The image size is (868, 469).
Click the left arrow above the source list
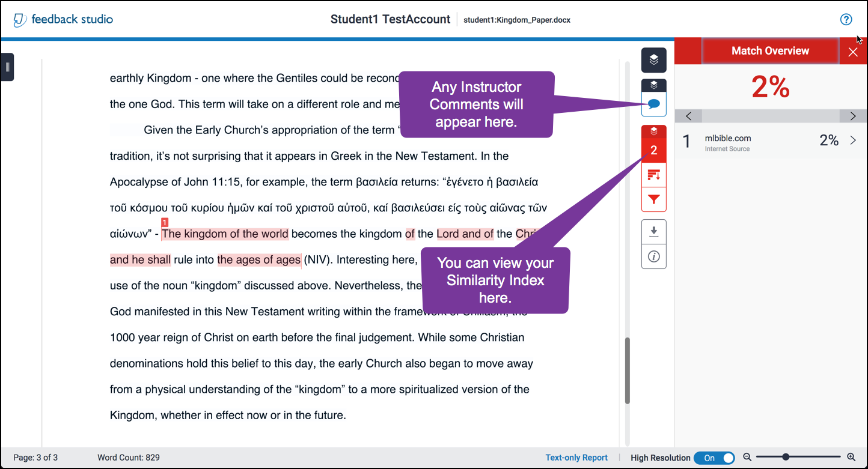(x=689, y=115)
